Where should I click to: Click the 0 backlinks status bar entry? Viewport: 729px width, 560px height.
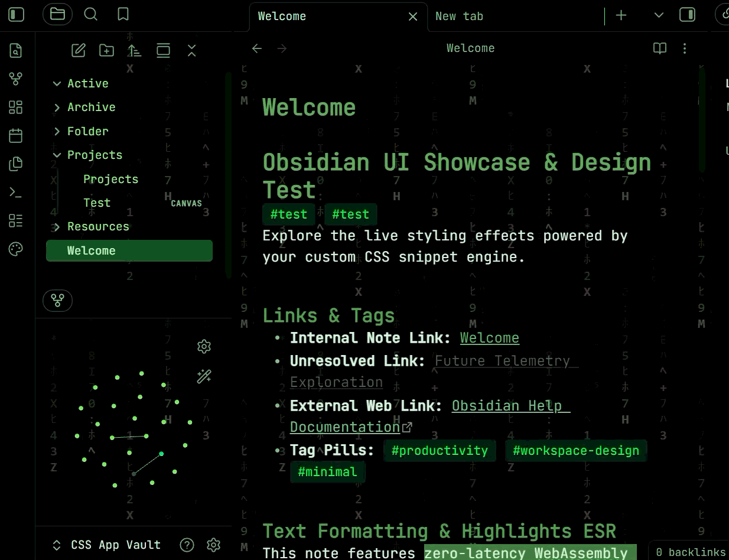point(690,552)
